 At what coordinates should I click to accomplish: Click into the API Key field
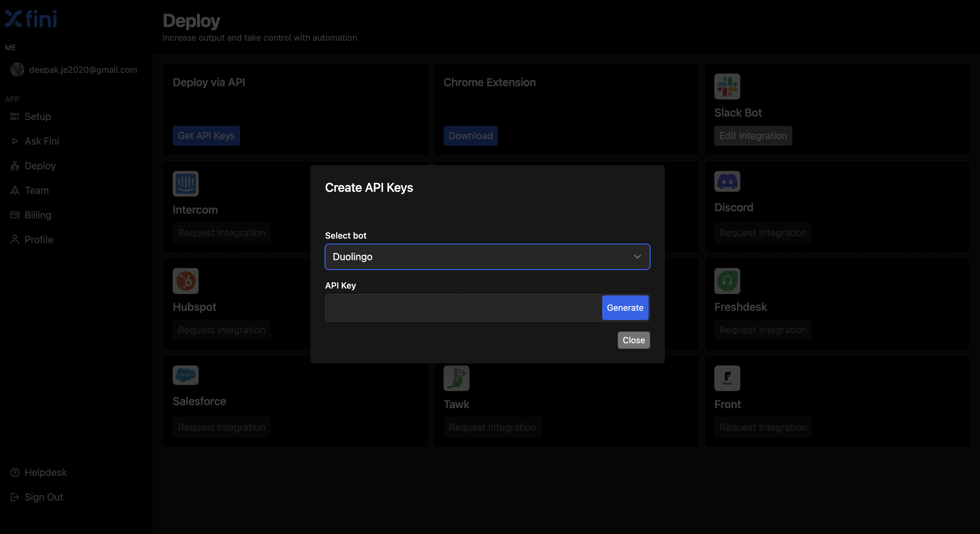463,308
